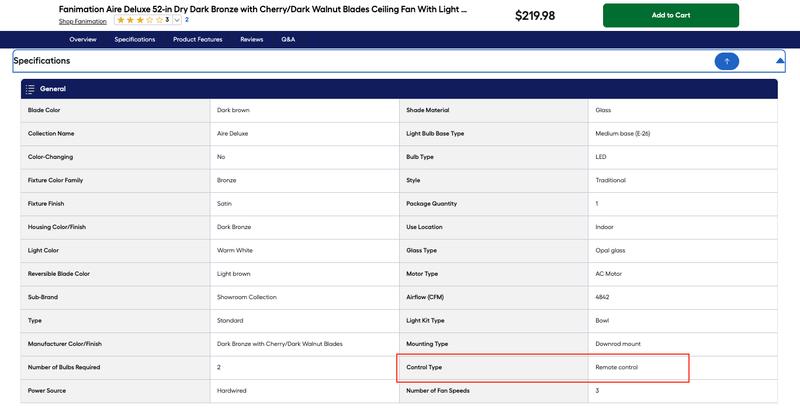Click the Remote control value
Viewport: 800px width, 416px height.
(x=616, y=367)
